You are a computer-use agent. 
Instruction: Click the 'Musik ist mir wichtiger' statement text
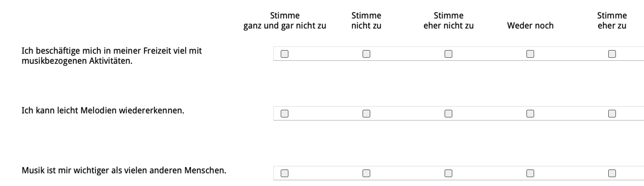[124, 170]
